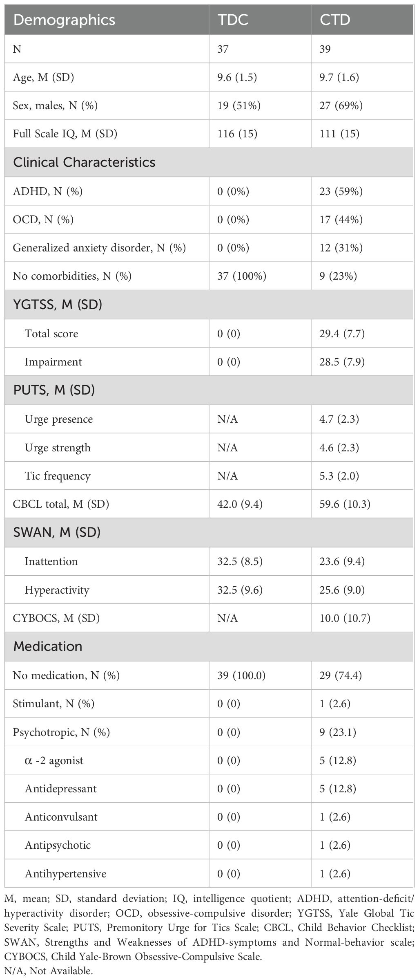Select the TDC CBCL total value 42.0 (9.4)
This screenshot has width=419, height=980.
click(x=240, y=504)
